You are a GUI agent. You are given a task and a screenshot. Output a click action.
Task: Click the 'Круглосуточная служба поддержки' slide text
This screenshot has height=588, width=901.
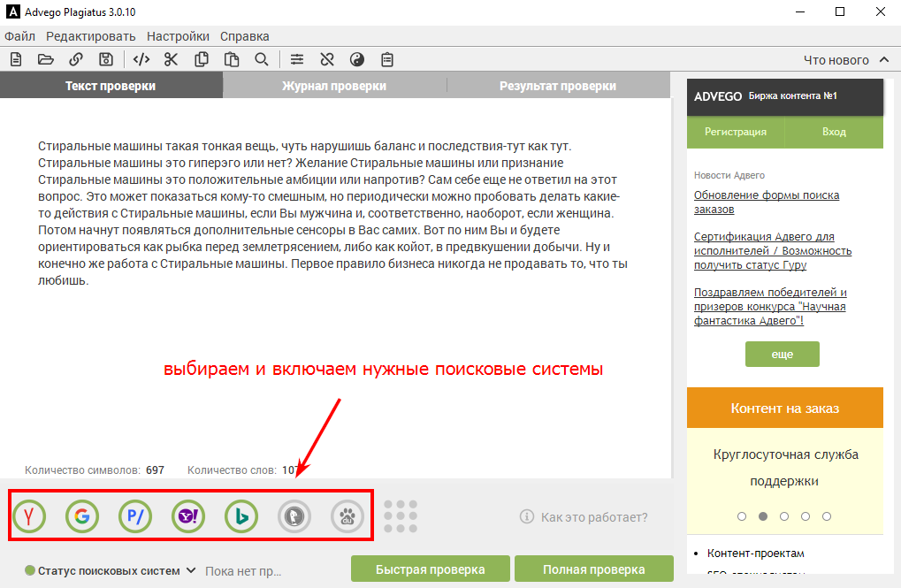785,468
